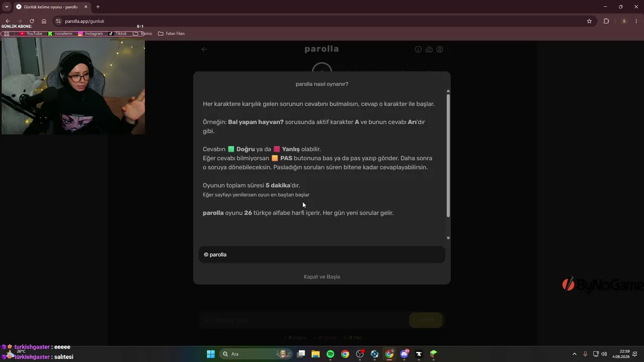Go back using the browser back arrow
This screenshot has width=644, height=362.
point(8,21)
